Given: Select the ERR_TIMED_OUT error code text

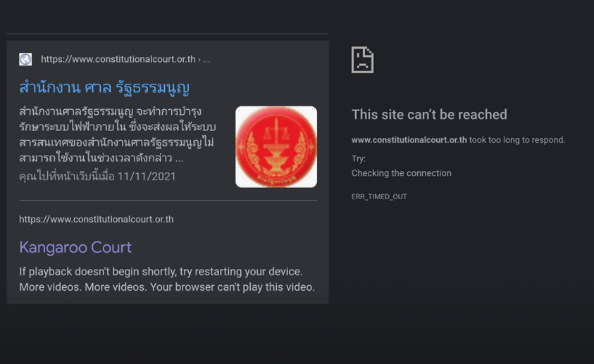Looking at the screenshot, I should pos(379,196).
